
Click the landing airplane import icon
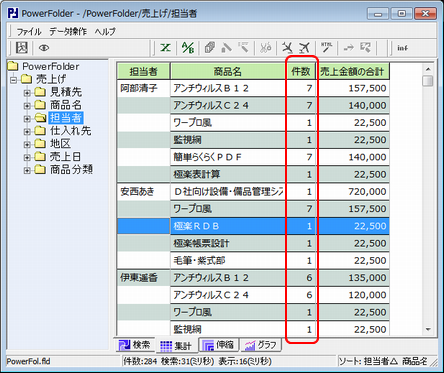point(287,48)
